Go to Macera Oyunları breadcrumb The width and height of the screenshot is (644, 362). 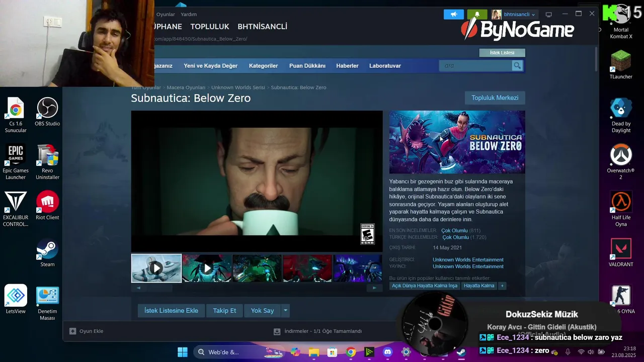point(186,87)
